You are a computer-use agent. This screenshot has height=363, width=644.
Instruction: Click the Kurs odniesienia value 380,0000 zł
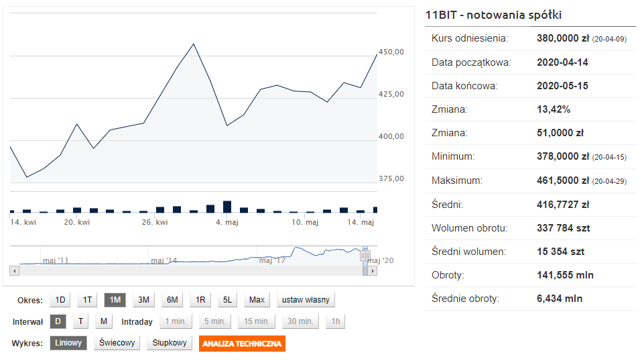pos(563,38)
